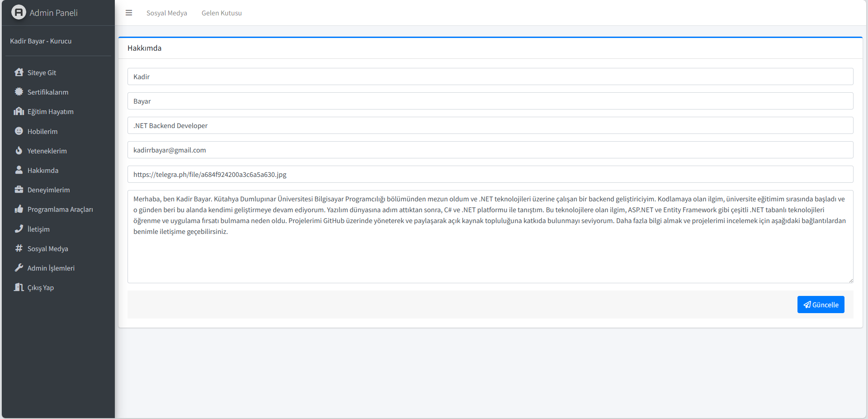Focus the kadirrbayar@gmail.com email field

490,150
